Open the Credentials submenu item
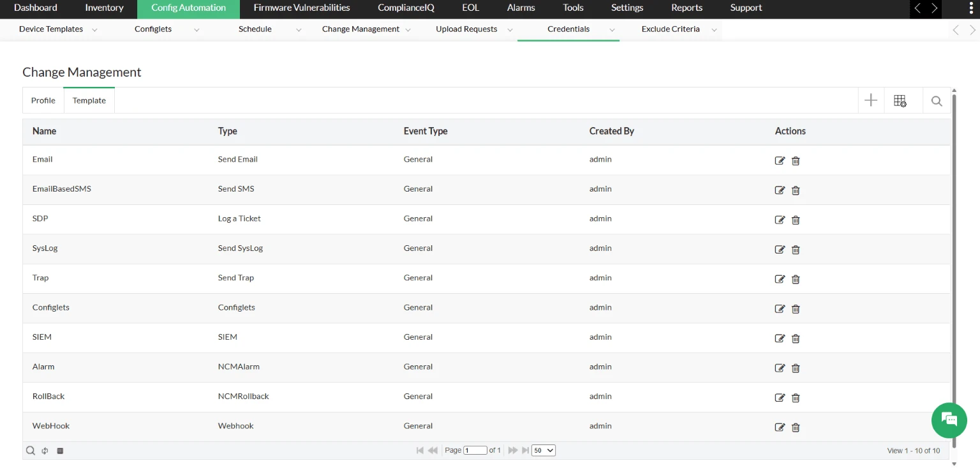Image resolution: width=980 pixels, height=470 pixels. click(x=568, y=29)
